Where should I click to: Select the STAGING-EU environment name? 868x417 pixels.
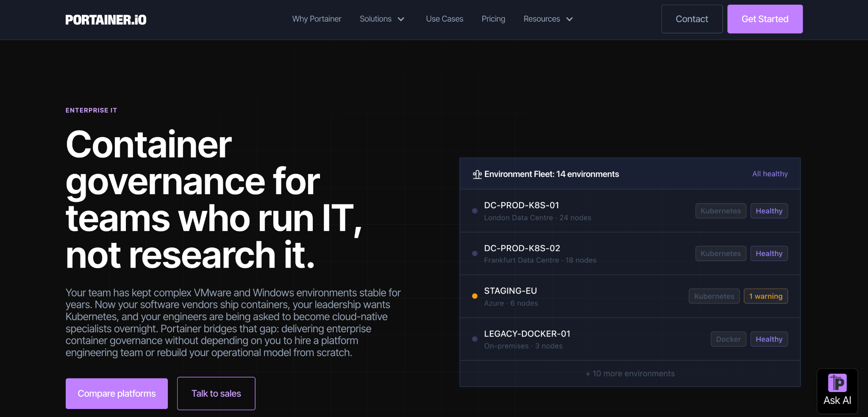coord(510,291)
